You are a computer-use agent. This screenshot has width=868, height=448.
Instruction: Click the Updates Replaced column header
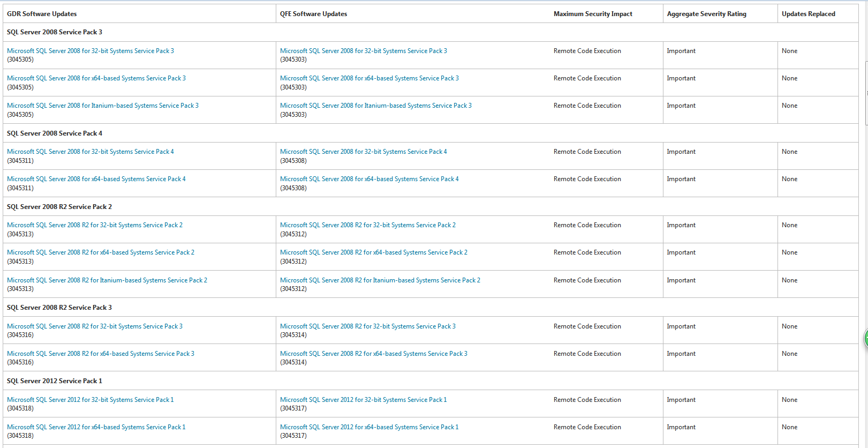808,14
